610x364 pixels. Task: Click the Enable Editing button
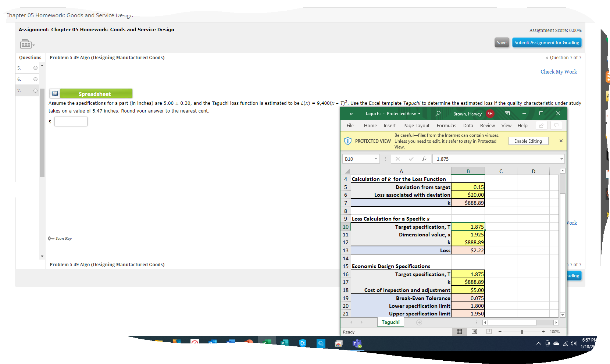pos(528,141)
